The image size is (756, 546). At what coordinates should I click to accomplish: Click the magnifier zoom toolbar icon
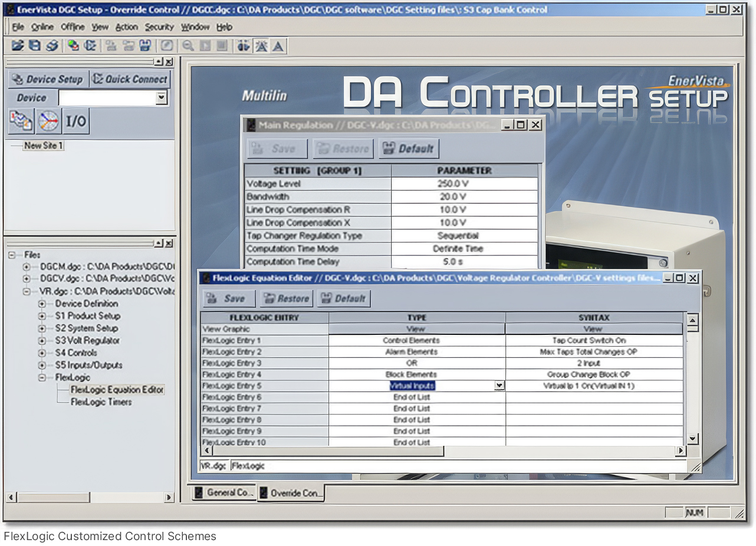(x=188, y=45)
